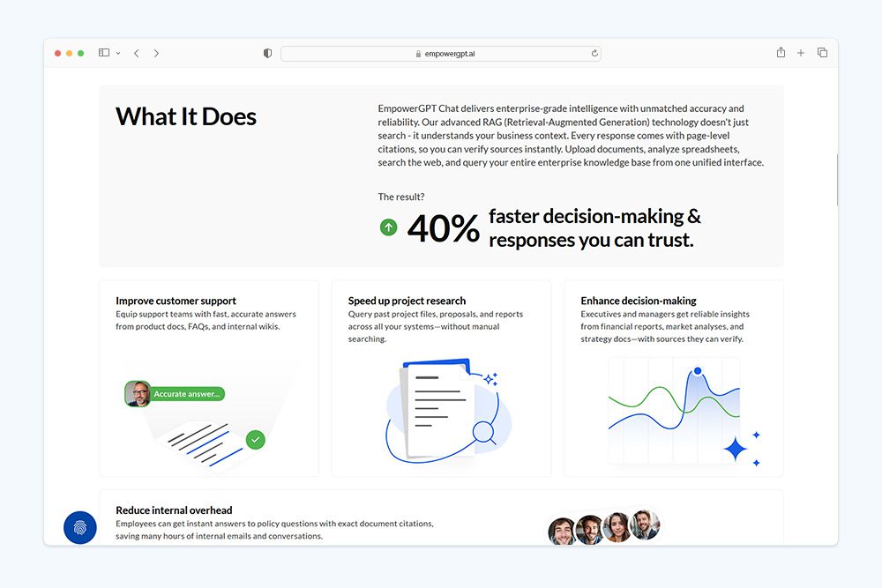Go back with the left arrow
This screenshot has width=882, height=588.
tap(137, 54)
